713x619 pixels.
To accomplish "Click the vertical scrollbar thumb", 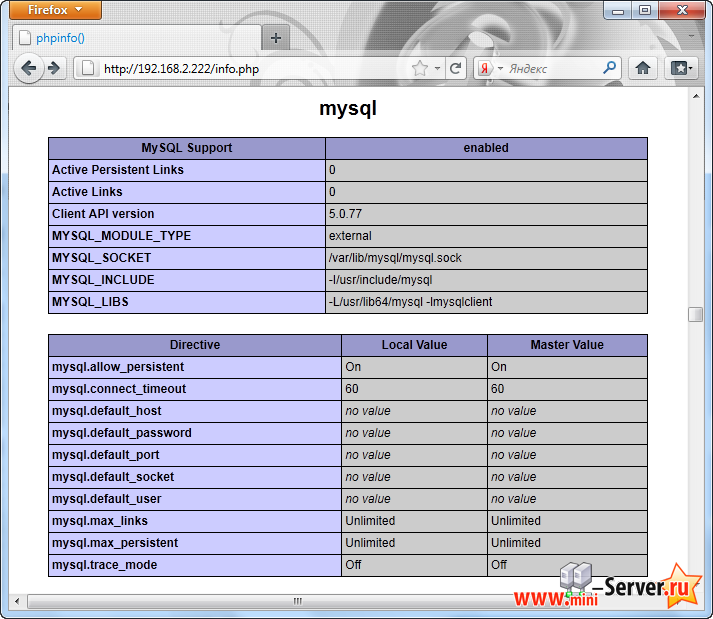I will (695, 314).
